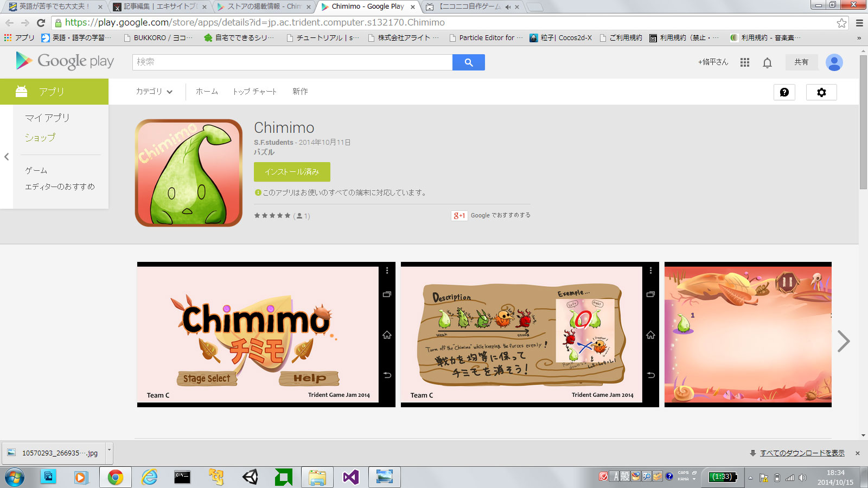Image resolution: width=868 pixels, height=488 pixels.
Task: Open the アプリ bookmarks shortcut
Action: click(19, 38)
